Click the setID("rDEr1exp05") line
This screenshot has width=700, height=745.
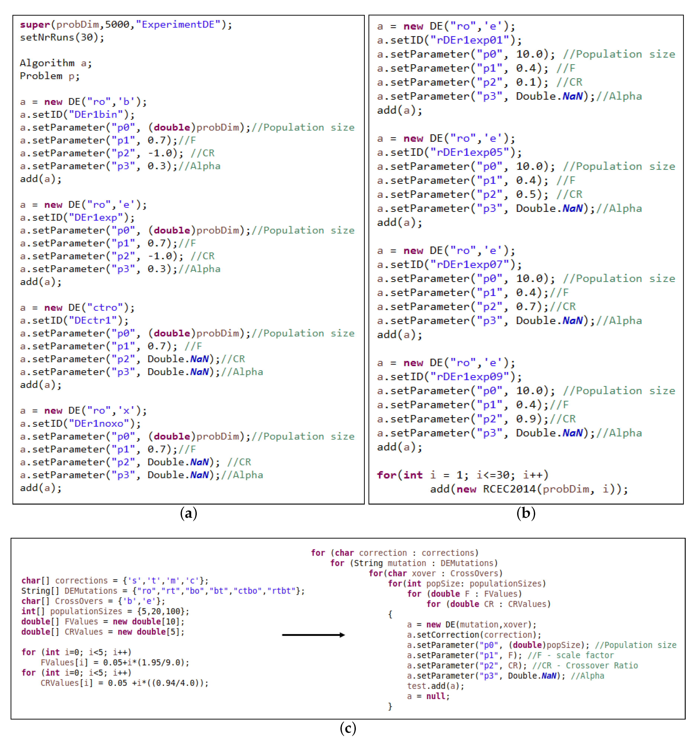[449, 152]
